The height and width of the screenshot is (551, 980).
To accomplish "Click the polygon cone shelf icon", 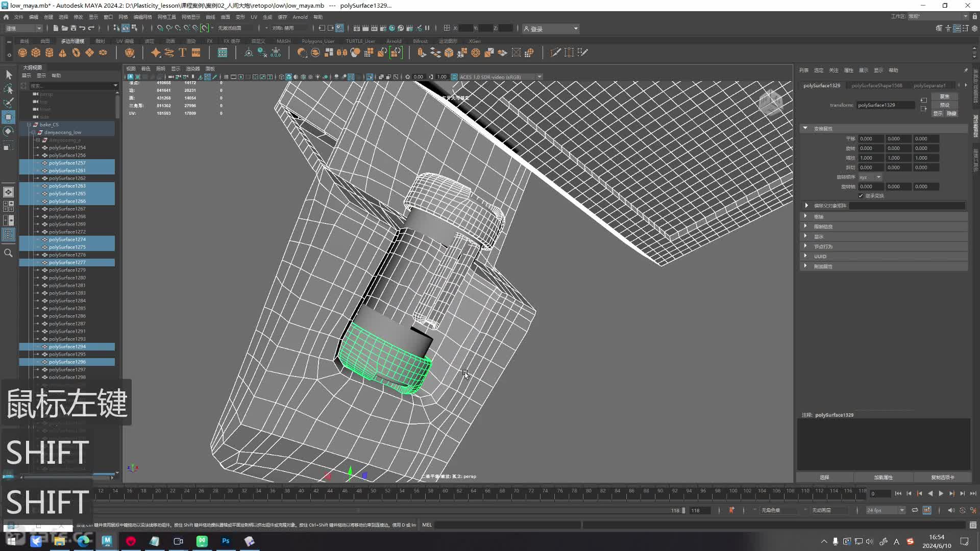I will 62,53.
